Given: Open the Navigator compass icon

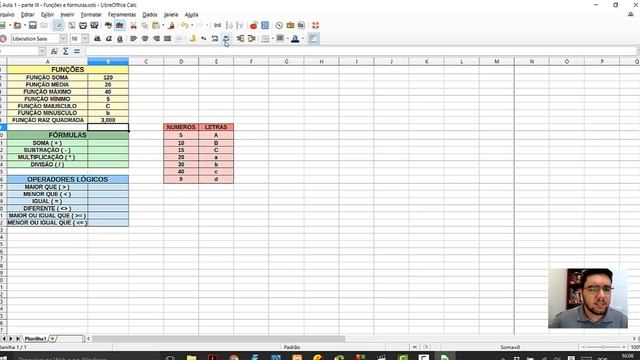Looking at the screenshot, I should coord(279,25).
